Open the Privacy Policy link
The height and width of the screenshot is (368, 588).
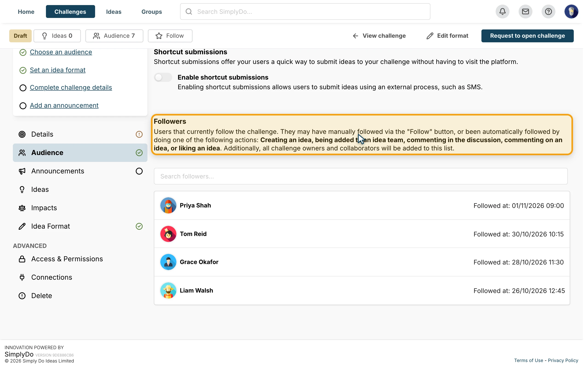click(x=563, y=360)
